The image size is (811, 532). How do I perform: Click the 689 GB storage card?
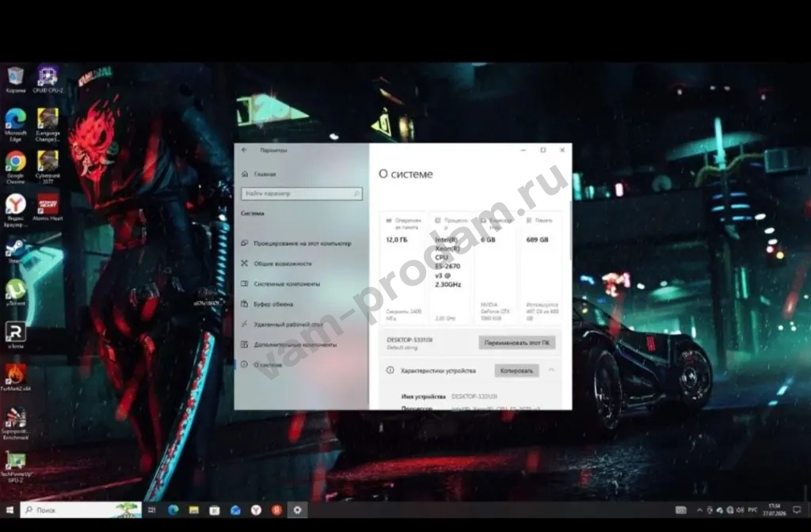point(542,268)
